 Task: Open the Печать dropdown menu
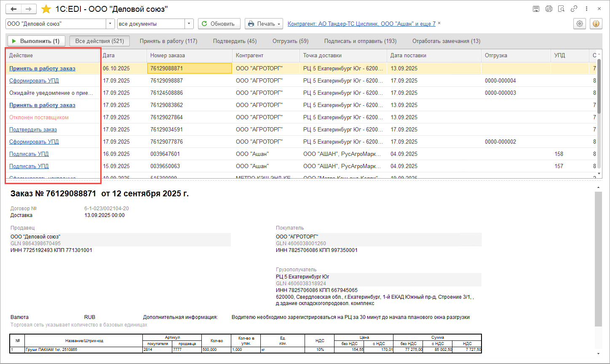click(264, 24)
